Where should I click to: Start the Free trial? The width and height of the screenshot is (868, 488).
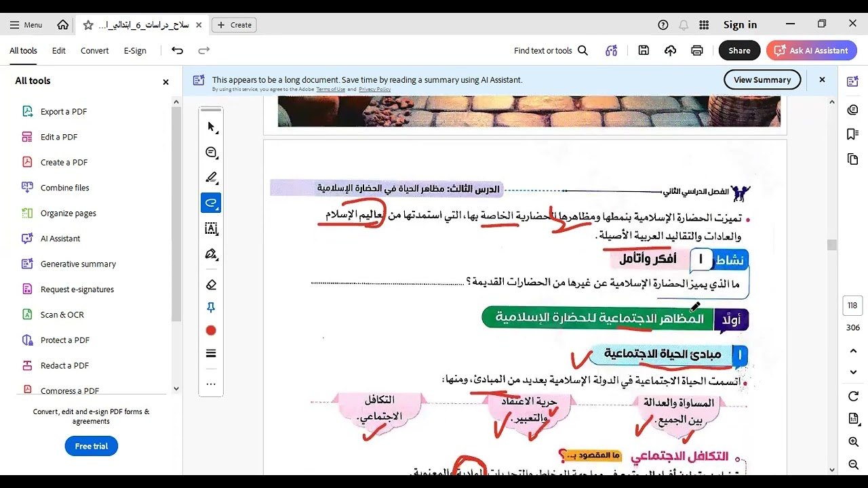[92, 446]
